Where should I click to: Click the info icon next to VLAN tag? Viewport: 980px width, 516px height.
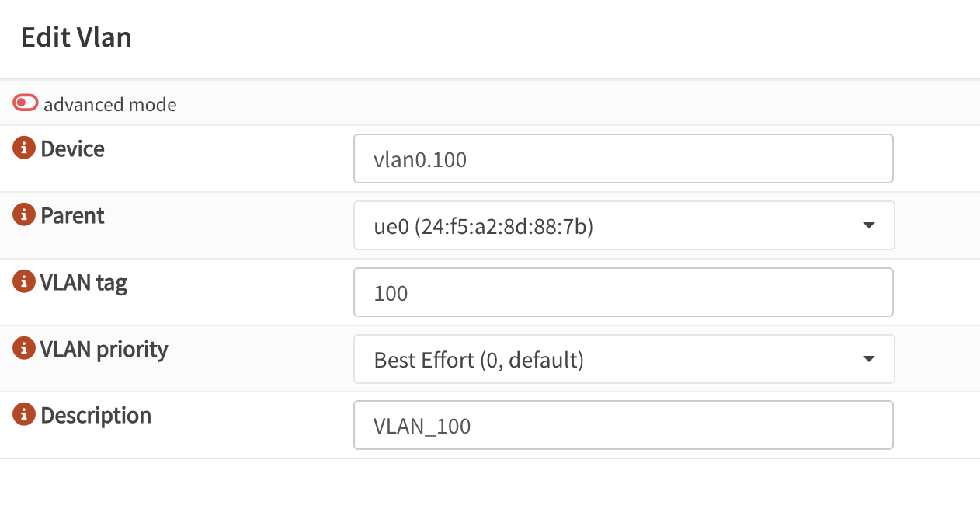point(23,282)
